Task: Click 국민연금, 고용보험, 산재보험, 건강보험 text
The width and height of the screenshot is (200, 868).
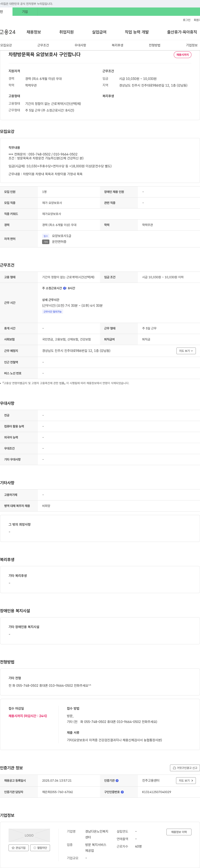Action: (x=66, y=339)
